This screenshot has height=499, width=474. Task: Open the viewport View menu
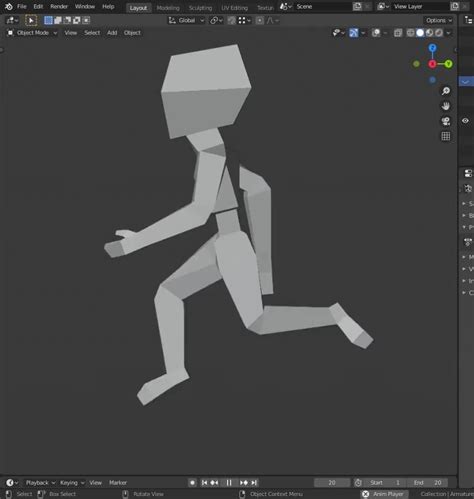tap(71, 33)
